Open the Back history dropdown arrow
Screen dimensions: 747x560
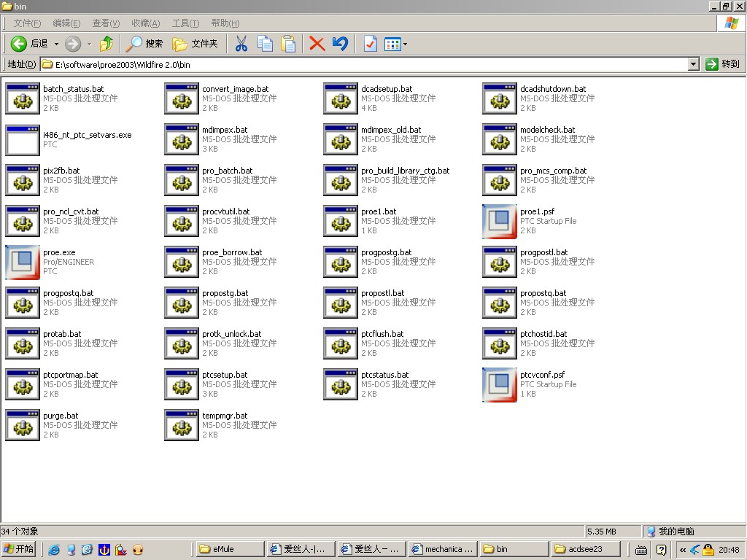(56, 44)
